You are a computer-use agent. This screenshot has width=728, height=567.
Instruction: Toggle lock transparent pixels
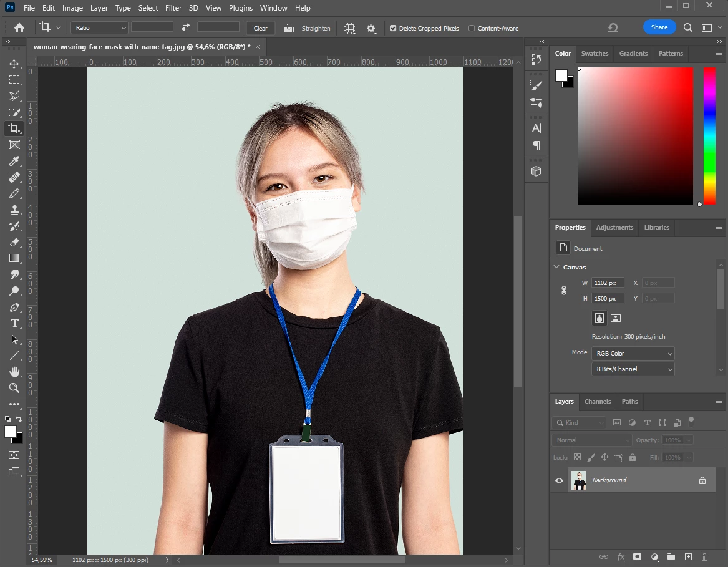[x=577, y=457]
